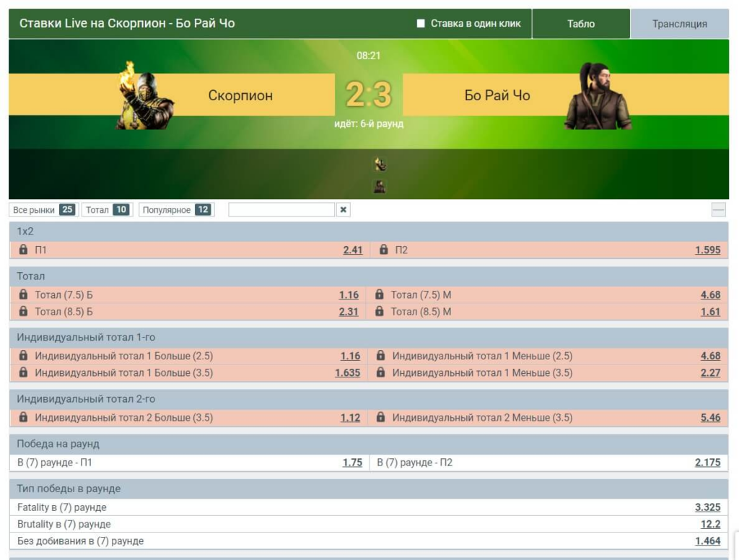Show the Все рынки filter
739x560 pixels.
[44, 210]
